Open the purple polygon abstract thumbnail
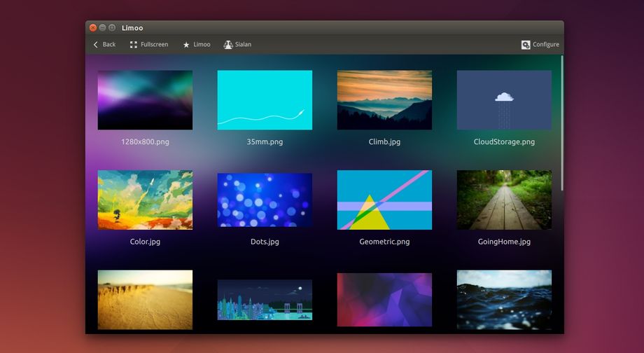The height and width of the screenshot is (353, 644). pyautogui.click(x=384, y=300)
